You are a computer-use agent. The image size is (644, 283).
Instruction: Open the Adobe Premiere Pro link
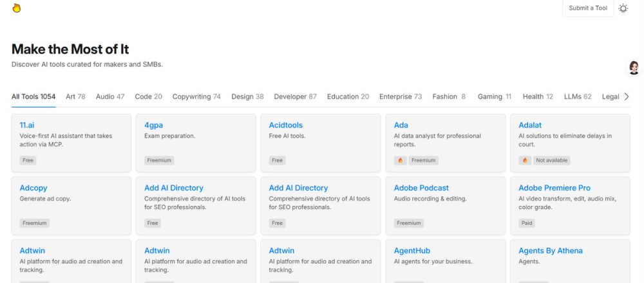[x=554, y=188]
